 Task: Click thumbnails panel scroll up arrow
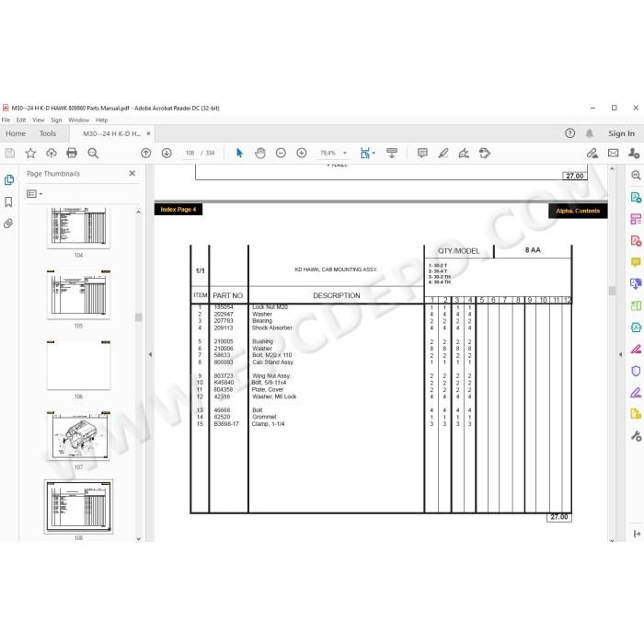[x=138, y=212]
